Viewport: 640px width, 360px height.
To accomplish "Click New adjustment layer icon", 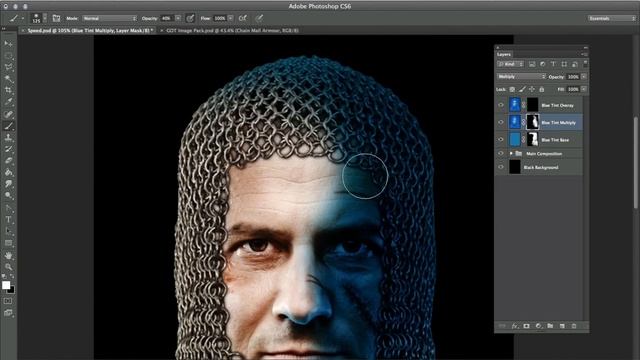I will coord(538,326).
